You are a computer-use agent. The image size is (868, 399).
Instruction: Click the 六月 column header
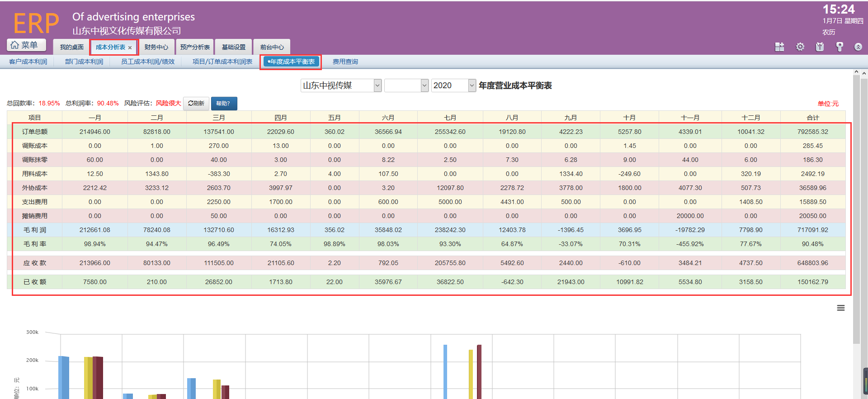(x=388, y=118)
